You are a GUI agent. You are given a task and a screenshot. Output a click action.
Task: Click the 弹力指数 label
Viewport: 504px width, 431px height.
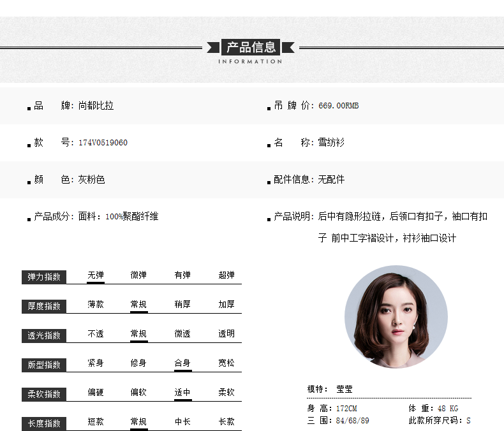(44, 277)
